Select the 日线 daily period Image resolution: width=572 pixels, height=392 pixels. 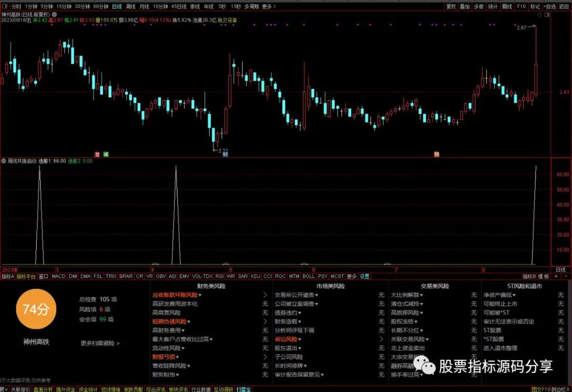pos(117,6)
